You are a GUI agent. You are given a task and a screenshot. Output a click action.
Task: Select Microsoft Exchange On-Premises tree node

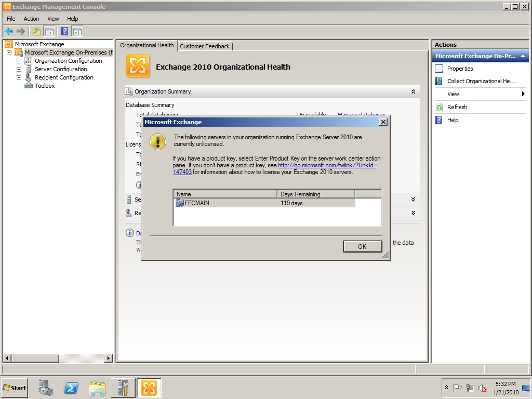click(69, 52)
